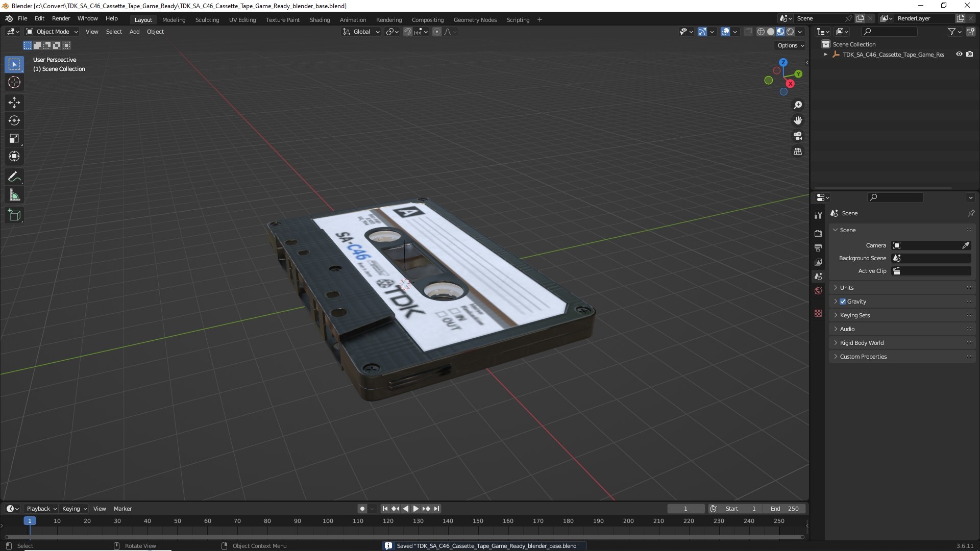The image size is (980, 551).
Task: Play the animation forward
Action: coord(415,509)
